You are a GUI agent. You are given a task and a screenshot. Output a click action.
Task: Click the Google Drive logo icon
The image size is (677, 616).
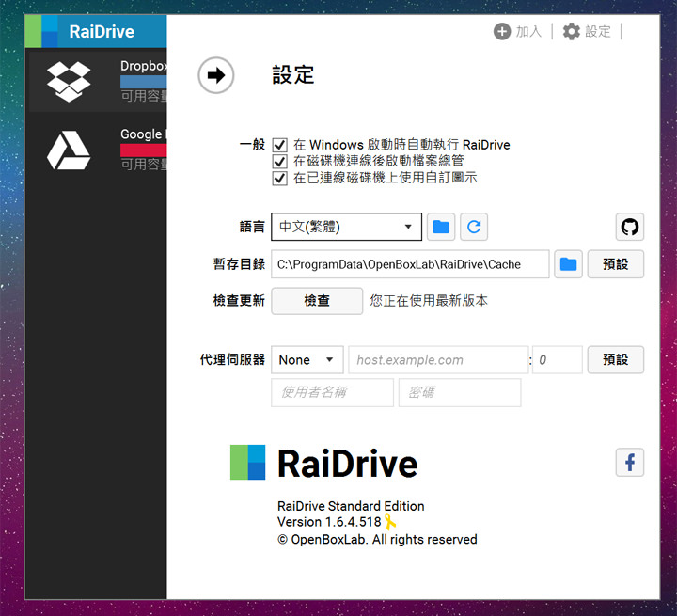click(69, 150)
